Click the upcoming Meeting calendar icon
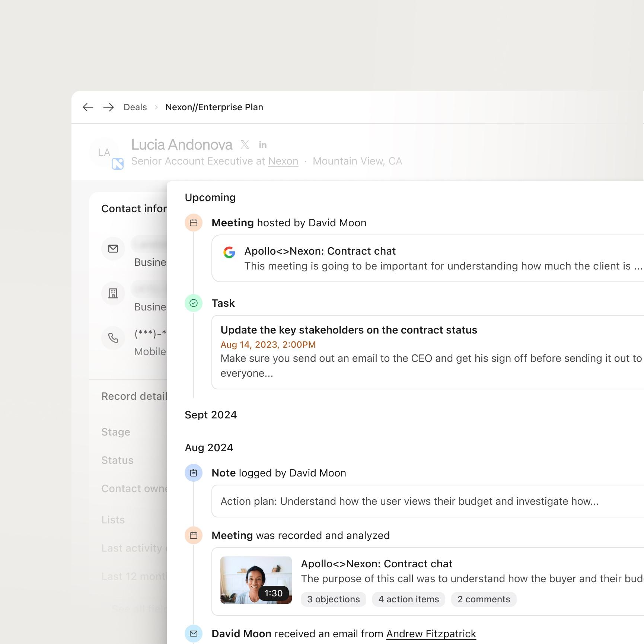 pyautogui.click(x=194, y=223)
